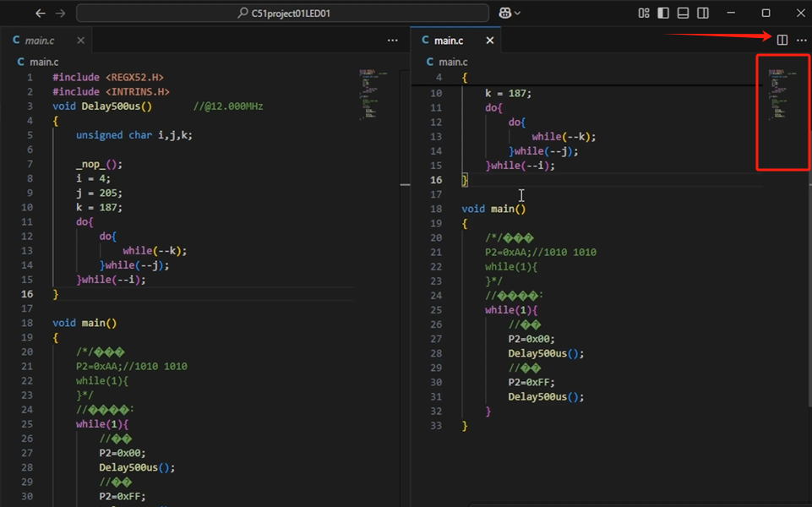Image resolution: width=812 pixels, height=507 pixels.
Task: Select the italic main.c tab on the left
Action: (39, 40)
